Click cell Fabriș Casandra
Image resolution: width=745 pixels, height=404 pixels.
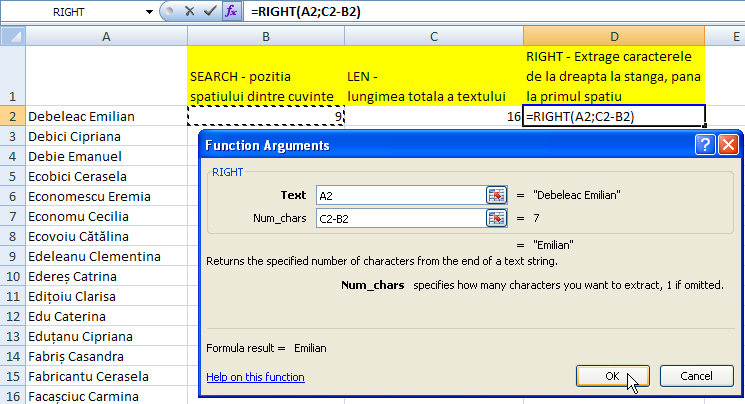click(x=106, y=356)
